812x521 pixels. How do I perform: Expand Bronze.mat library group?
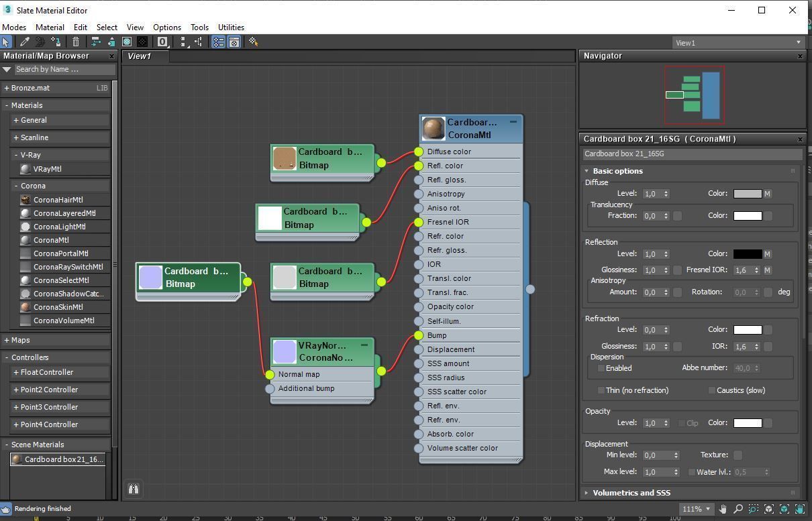6,88
